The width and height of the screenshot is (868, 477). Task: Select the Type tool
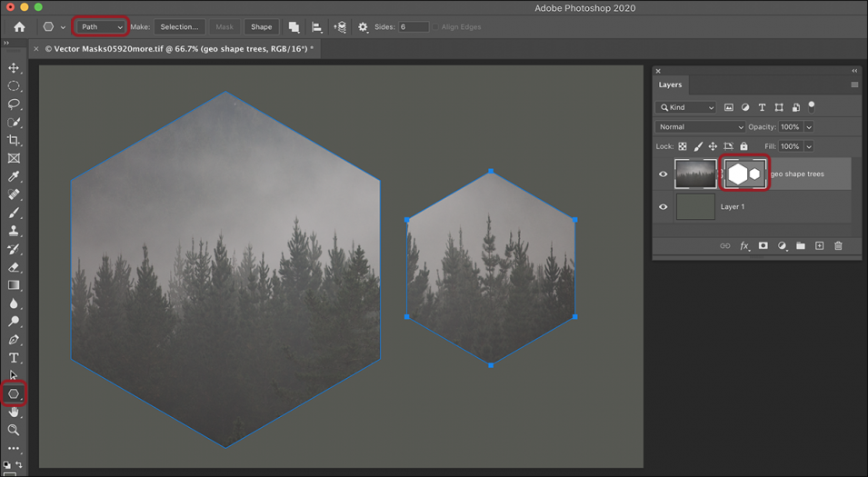14,358
